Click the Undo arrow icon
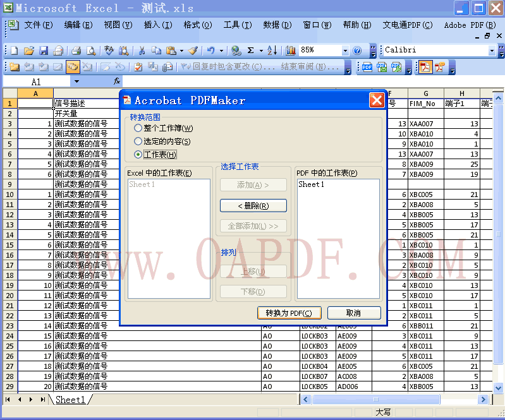 click(211, 51)
